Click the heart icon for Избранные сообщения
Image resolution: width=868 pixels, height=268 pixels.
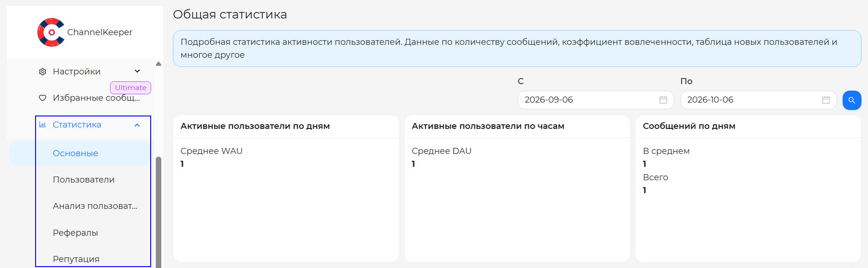(x=43, y=98)
